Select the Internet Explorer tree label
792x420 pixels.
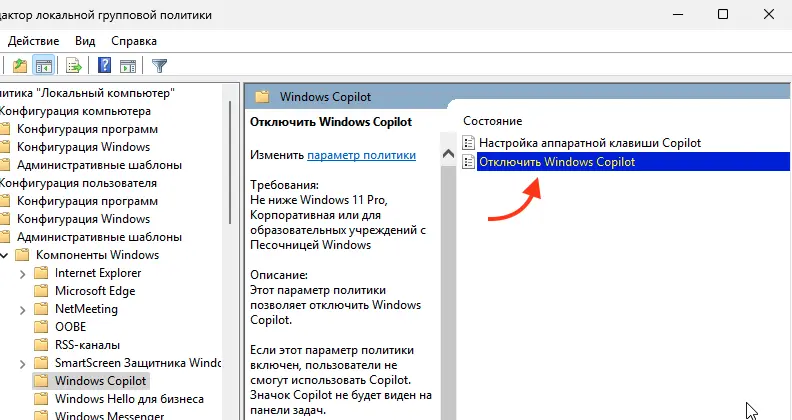point(98,273)
